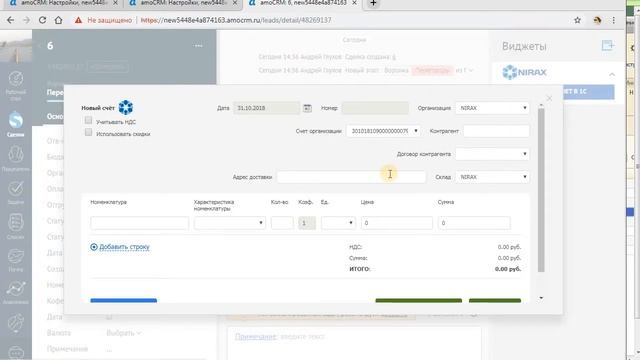Reload the current page
Viewport: 640px width, 360px height.
tap(42, 20)
